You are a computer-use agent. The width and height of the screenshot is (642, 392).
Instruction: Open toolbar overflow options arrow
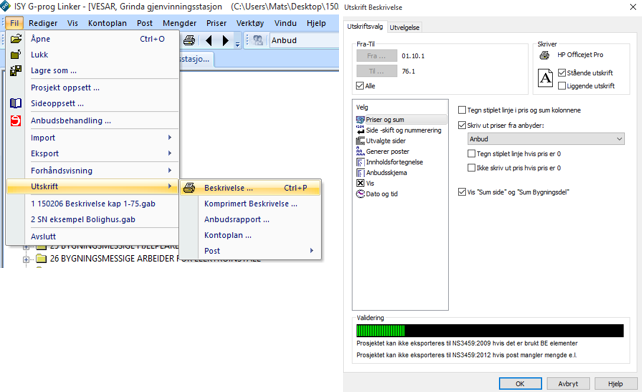(x=237, y=43)
